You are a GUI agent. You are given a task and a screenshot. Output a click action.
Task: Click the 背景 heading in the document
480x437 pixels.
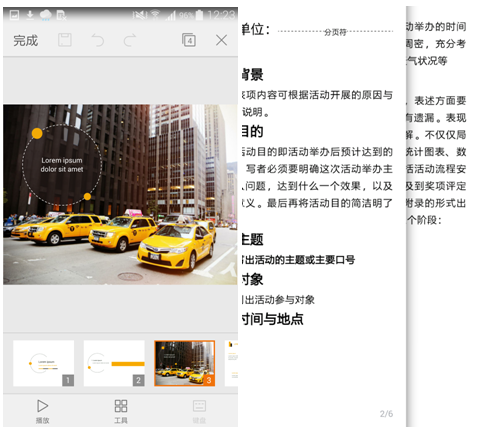pyautogui.click(x=252, y=75)
